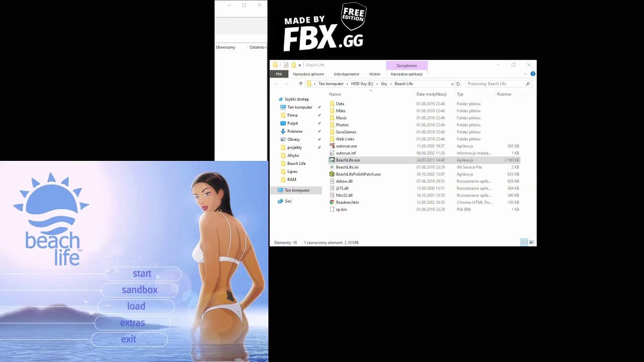Open the Explorer help icon
644x362 pixels.
[533, 74]
